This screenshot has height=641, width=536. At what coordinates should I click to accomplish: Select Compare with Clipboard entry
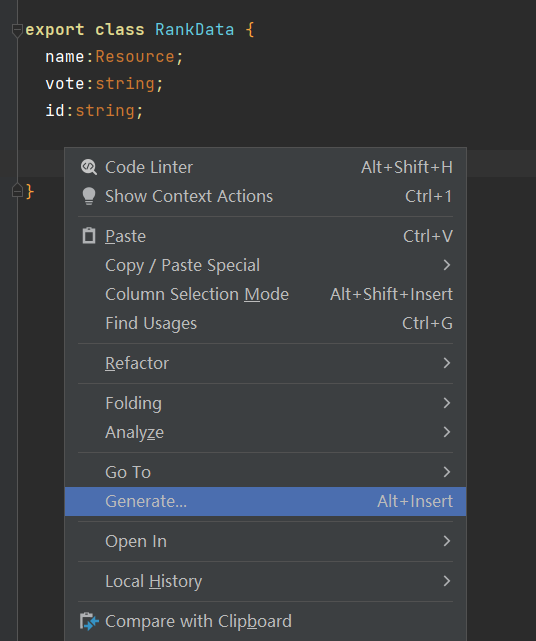point(265,621)
